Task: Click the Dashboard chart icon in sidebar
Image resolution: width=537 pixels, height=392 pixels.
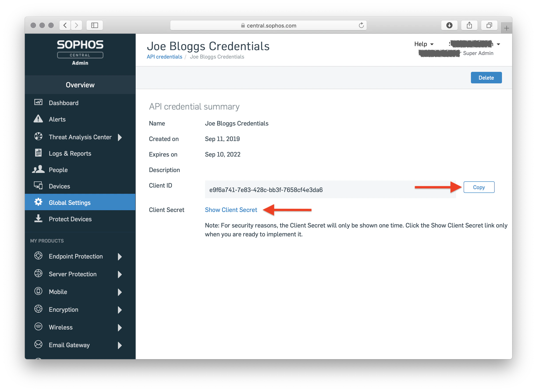Action: coord(38,102)
